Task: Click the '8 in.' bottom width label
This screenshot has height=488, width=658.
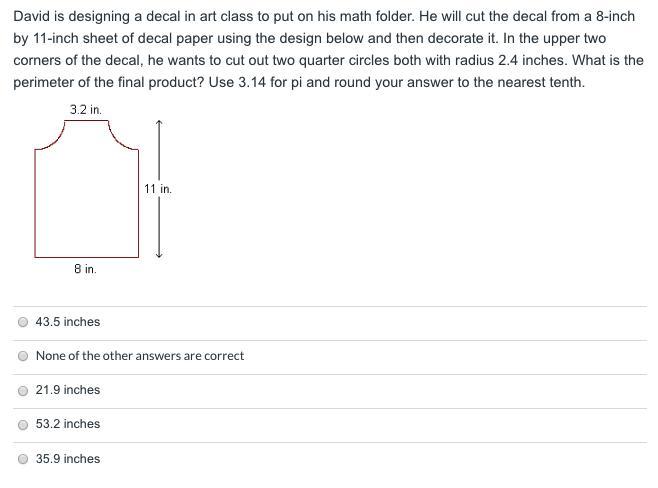Action: click(85, 269)
